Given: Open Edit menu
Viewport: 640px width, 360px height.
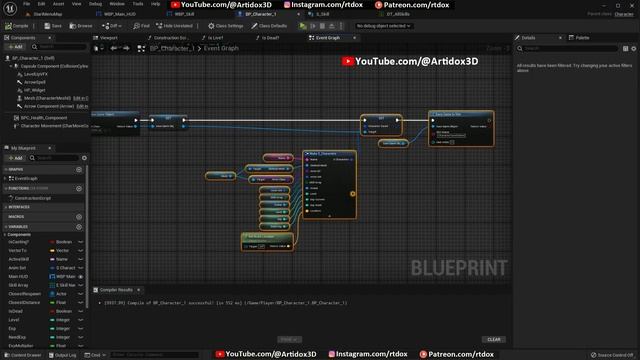Looking at the screenshot, I should 42,4.
